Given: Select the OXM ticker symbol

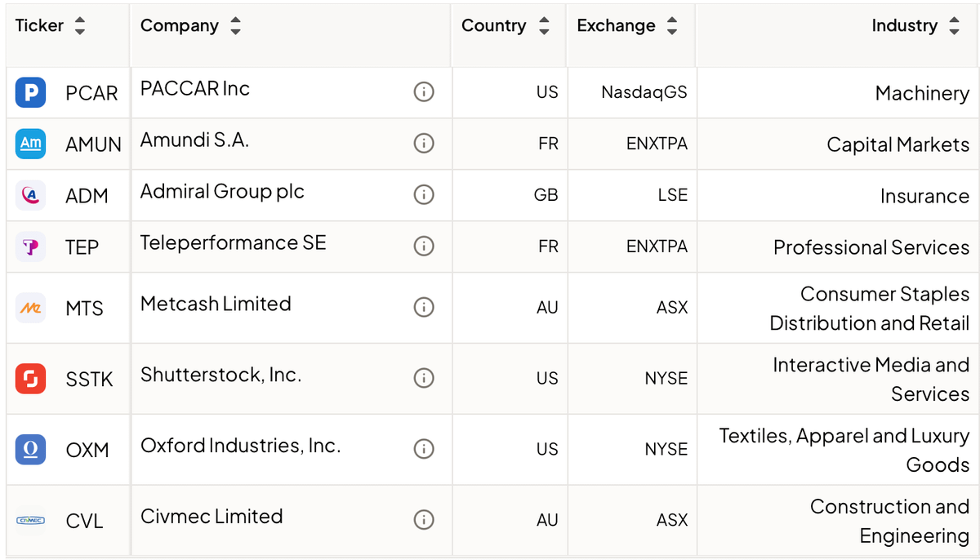Looking at the screenshot, I should click(87, 450).
